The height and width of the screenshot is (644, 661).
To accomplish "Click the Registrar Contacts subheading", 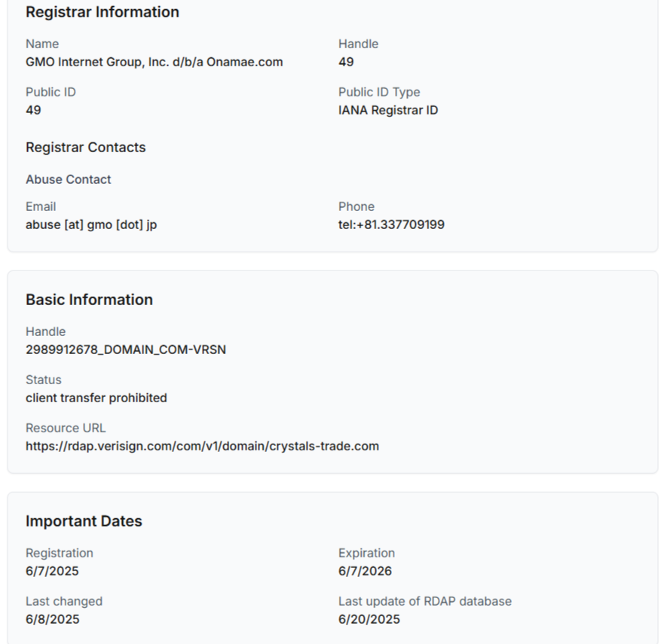I will point(86,148).
